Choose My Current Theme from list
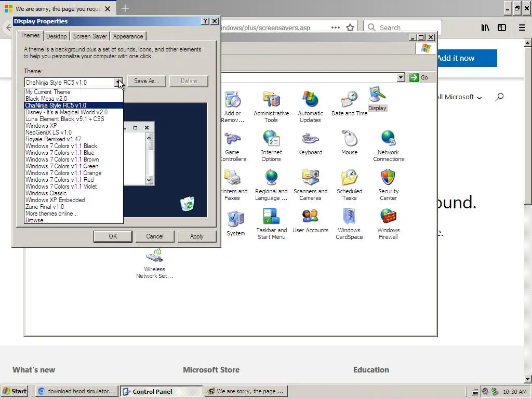This screenshot has width=532, height=399. click(74, 92)
